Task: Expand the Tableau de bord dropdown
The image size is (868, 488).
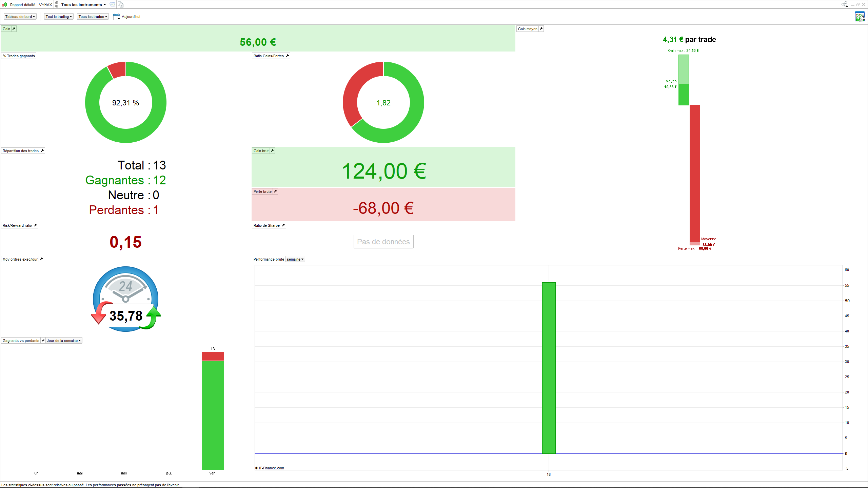Action: (x=20, y=17)
